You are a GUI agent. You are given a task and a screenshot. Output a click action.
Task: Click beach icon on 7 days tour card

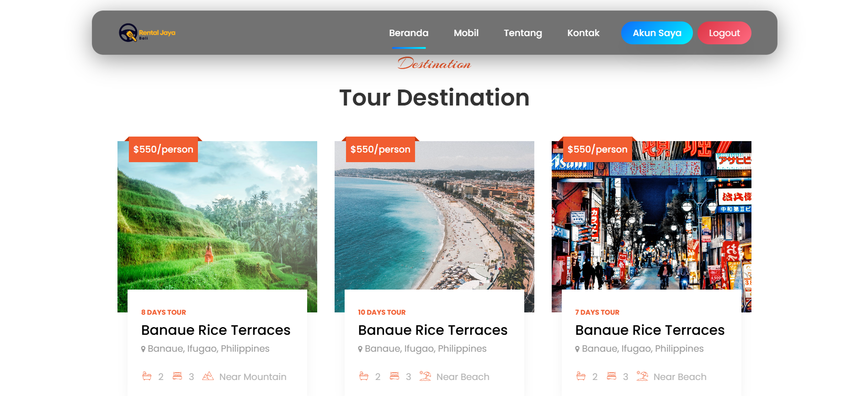(642, 376)
